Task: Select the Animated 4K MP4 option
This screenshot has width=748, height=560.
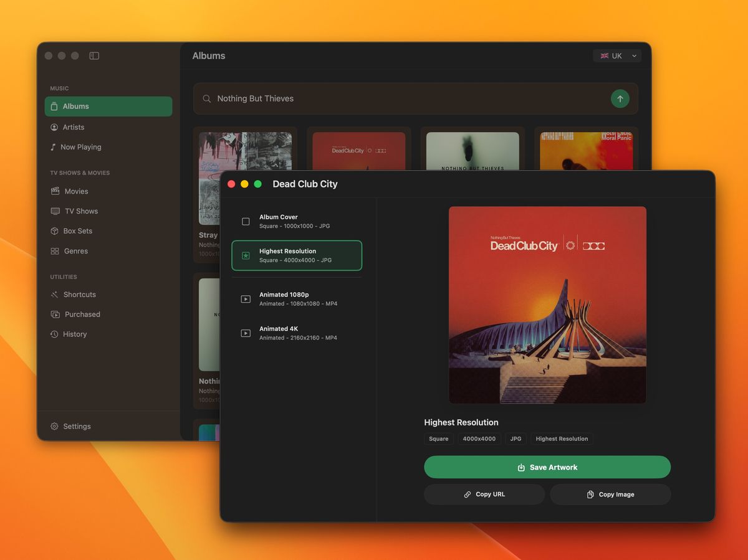Action: click(297, 333)
